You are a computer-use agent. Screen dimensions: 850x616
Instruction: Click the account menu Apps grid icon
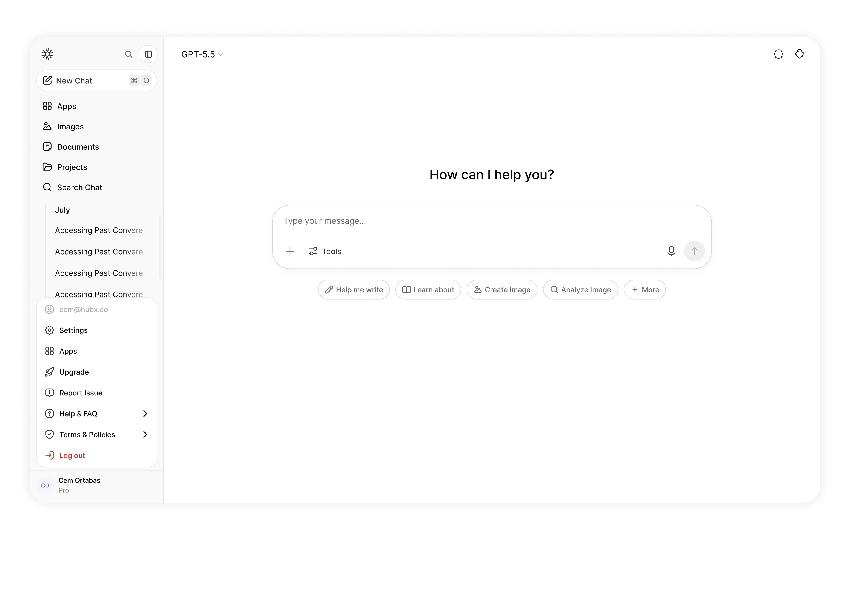(x=49, y=351)
